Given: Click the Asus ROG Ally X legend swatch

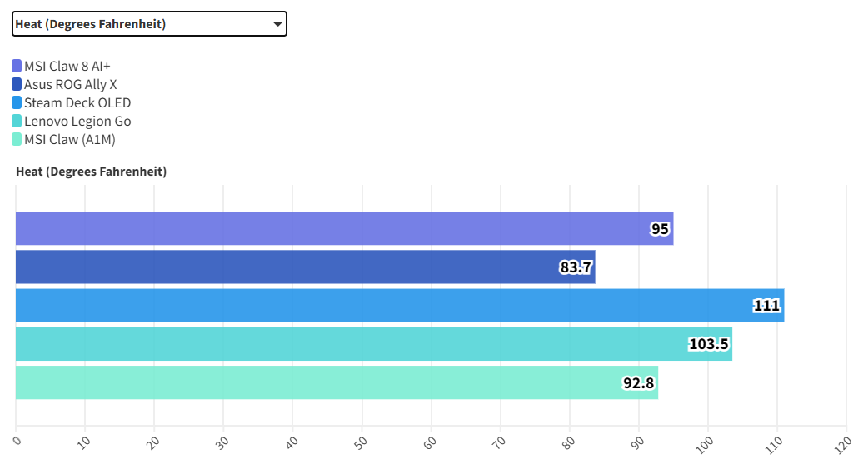Looking at the screenshot, I should click(17, 84).
